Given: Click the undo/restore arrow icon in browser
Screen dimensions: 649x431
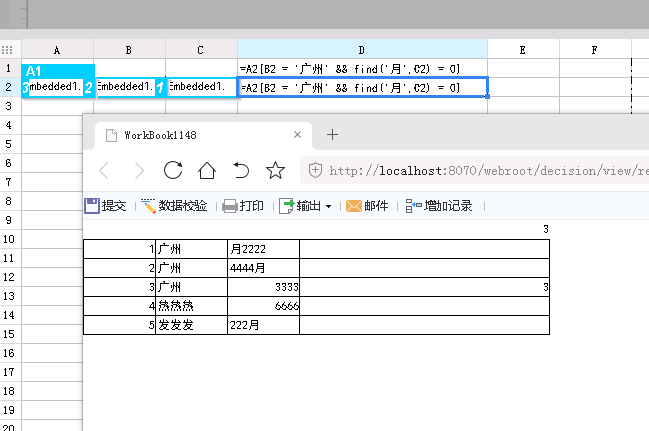Looking at the screenshot, I should click(241, 170).
